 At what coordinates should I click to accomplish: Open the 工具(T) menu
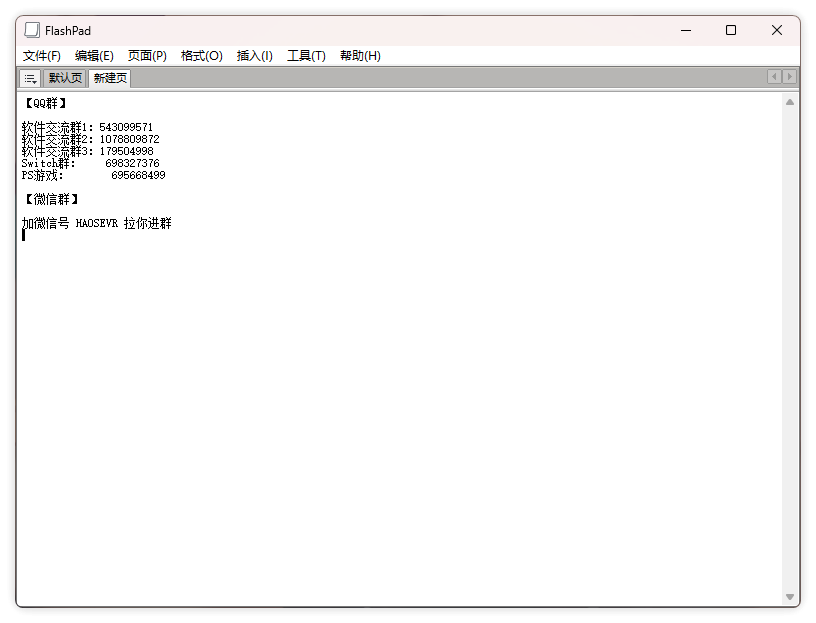click(307, 56)
